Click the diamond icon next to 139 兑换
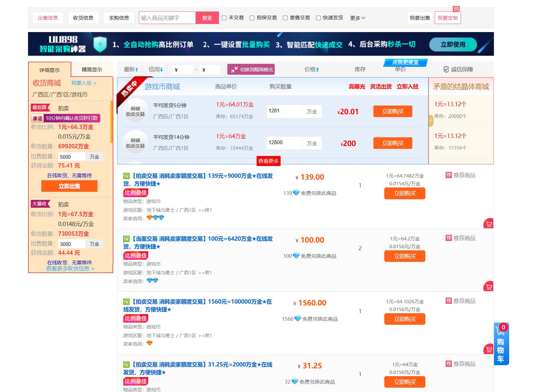 296,193
